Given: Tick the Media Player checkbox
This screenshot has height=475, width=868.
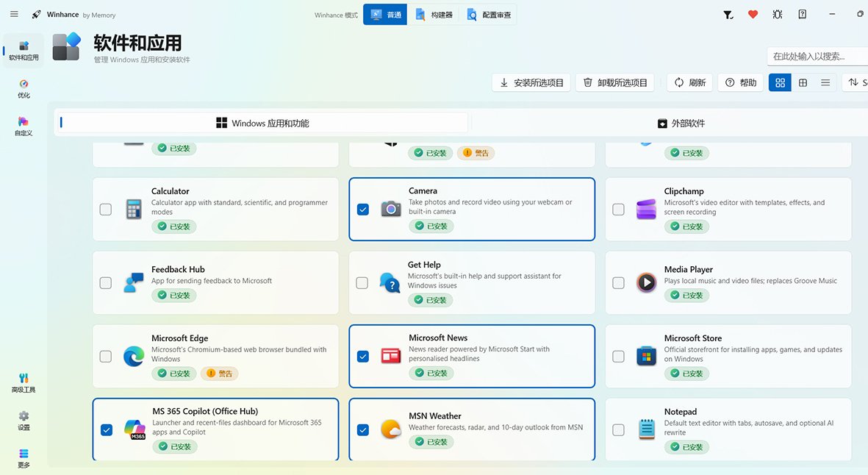Looking at the screenshot, I should click(618, 283).
